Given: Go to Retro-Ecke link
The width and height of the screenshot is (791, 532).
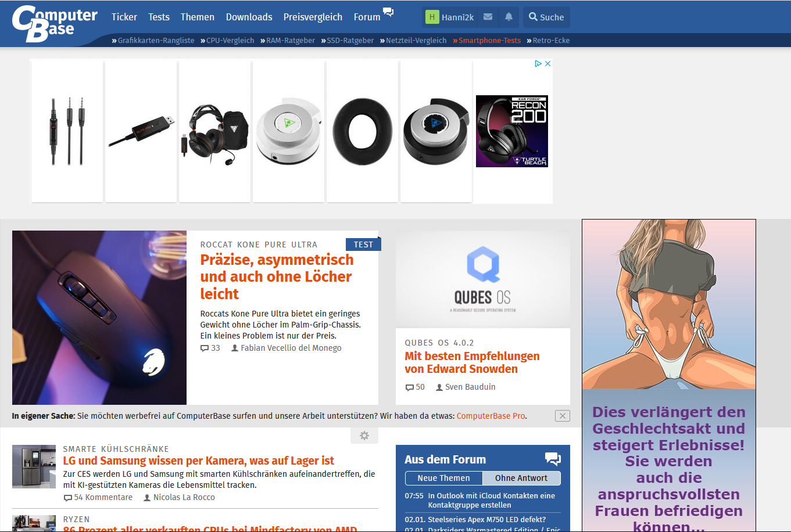Looking at the screenshot, I should tap(548, 41).
